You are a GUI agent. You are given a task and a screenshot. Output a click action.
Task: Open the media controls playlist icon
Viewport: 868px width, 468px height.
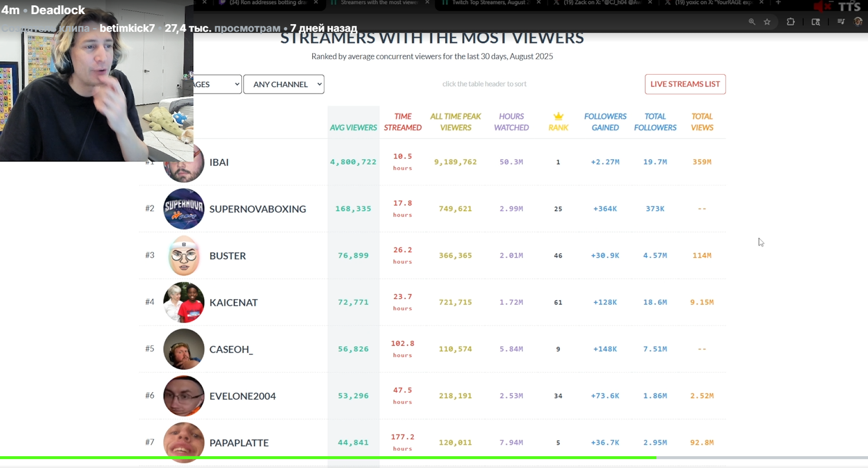[x=841, y=22]
